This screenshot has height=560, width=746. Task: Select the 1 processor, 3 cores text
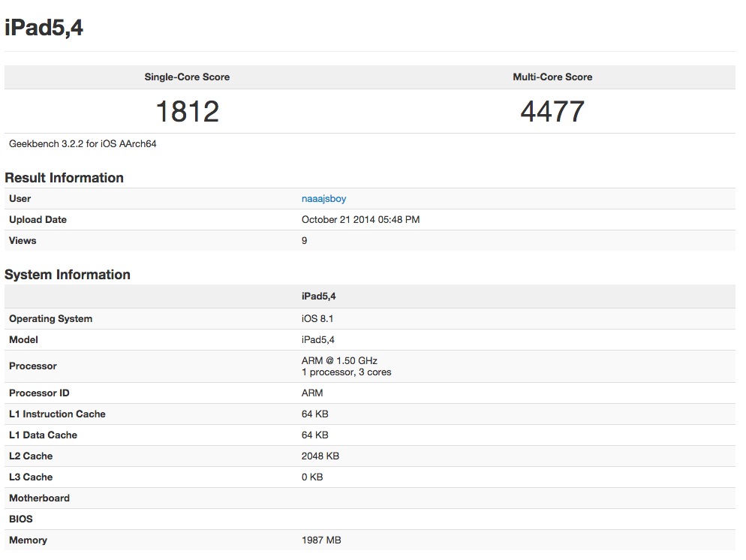347,372
